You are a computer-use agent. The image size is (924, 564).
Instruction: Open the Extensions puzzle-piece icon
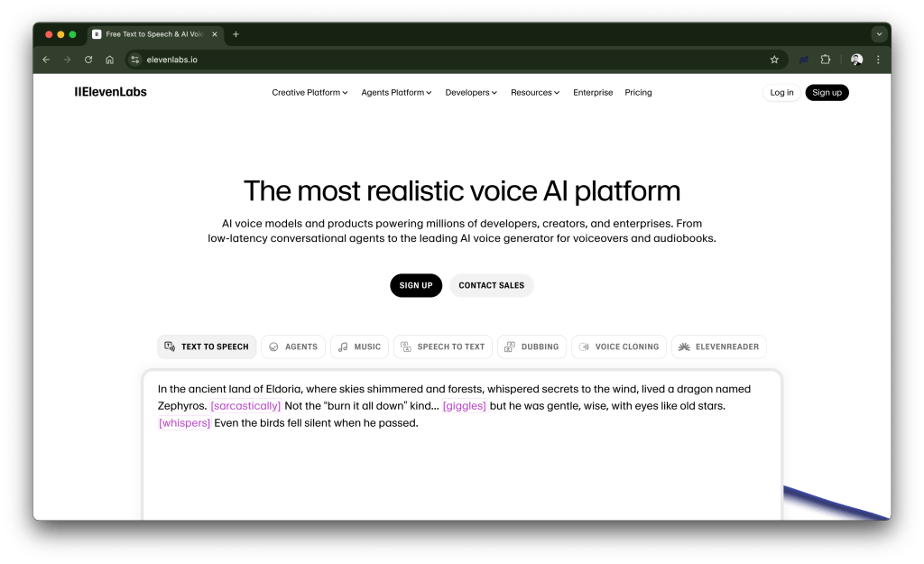pos(826,60)
